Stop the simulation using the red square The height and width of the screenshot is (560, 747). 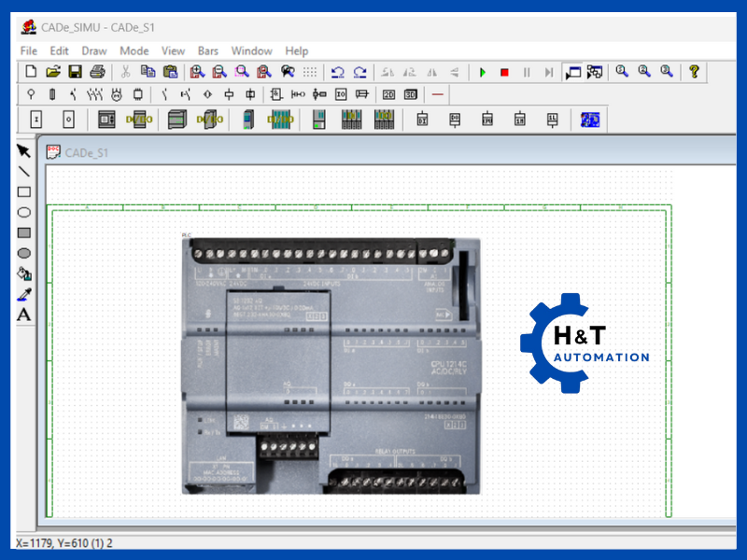(504, 72)
